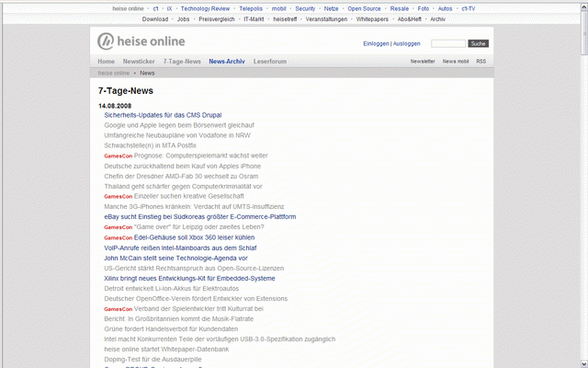The height and width of the screenshot is (368, 588).
Task: Open iX in top navigation
Action: 169,8
